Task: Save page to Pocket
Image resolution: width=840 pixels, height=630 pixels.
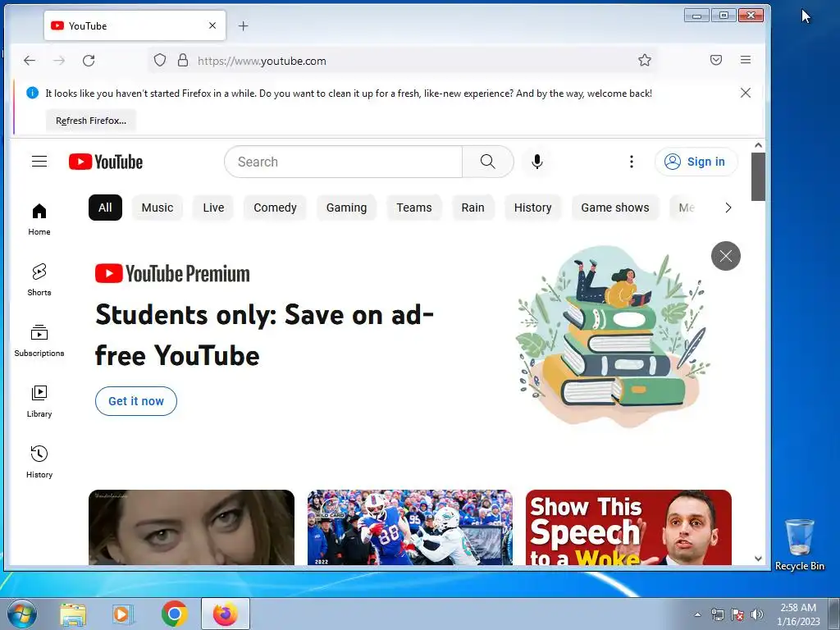Action: coord(715,60)
